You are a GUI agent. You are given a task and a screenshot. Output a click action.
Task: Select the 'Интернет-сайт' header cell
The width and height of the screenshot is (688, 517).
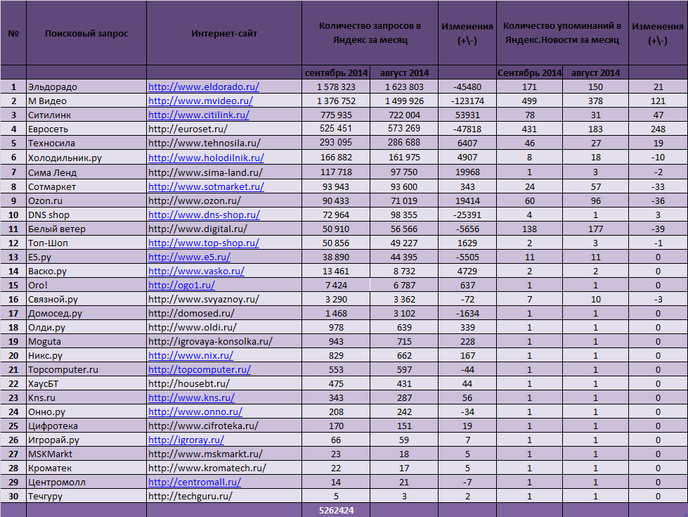click(224, 33)
